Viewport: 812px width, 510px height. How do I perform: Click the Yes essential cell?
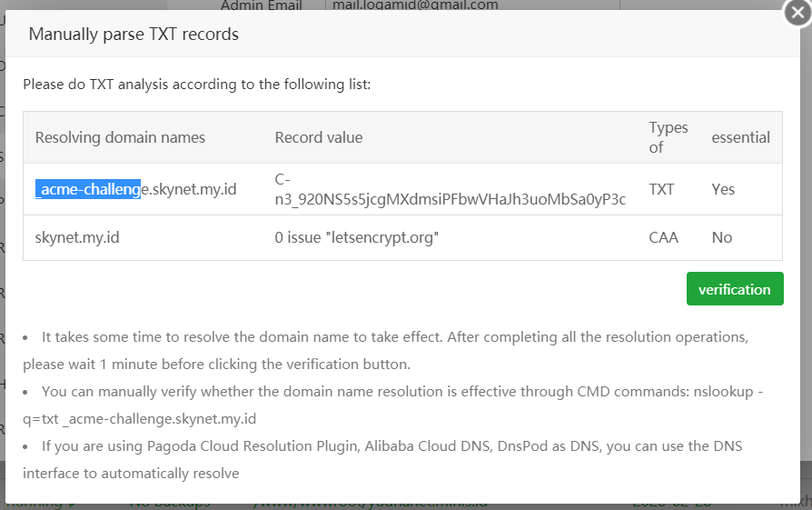click(723, 189)
